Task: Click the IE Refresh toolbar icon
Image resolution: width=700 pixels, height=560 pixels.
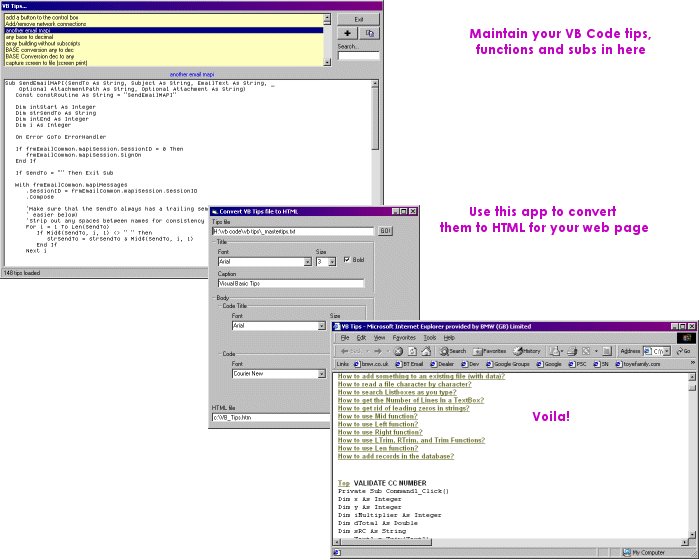Action: [413, 351]
